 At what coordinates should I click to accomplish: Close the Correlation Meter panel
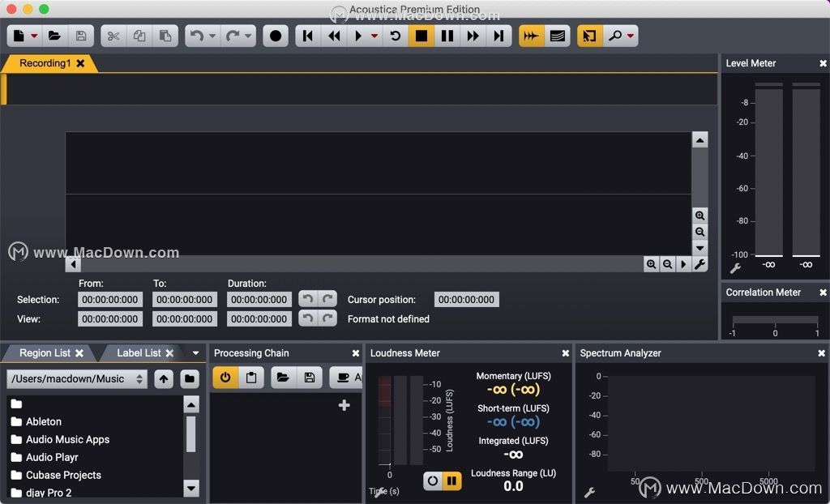coord(824,293)
